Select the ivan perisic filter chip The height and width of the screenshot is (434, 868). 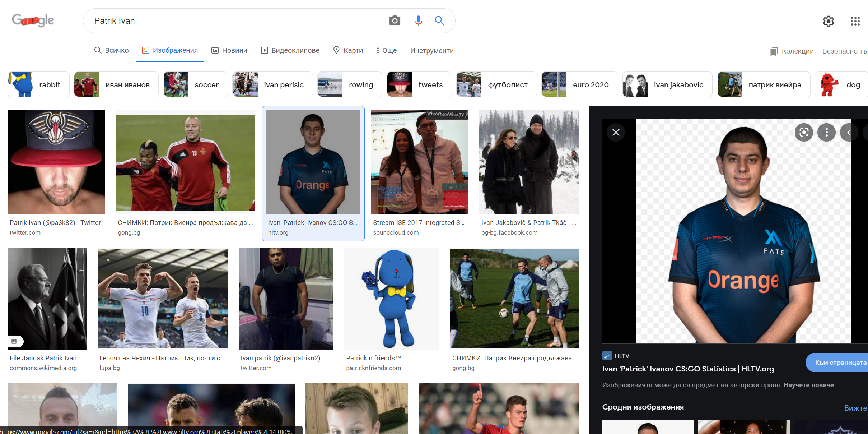click(x=272, y=84)
